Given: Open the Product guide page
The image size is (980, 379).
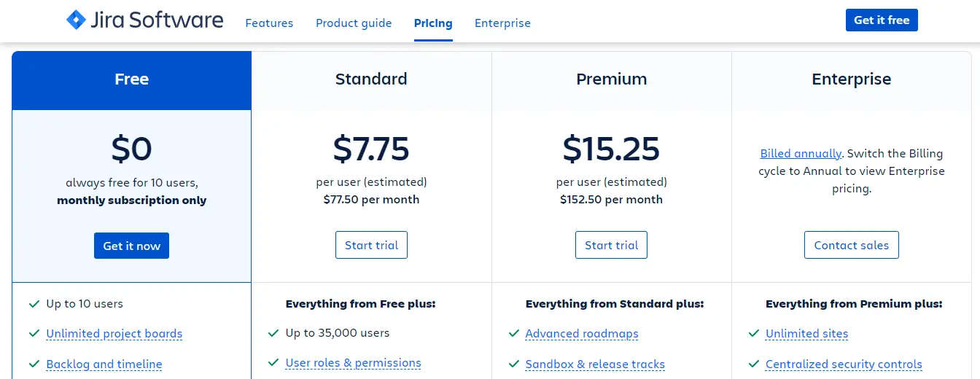Looking at the screenshot, I should point(354,23).
